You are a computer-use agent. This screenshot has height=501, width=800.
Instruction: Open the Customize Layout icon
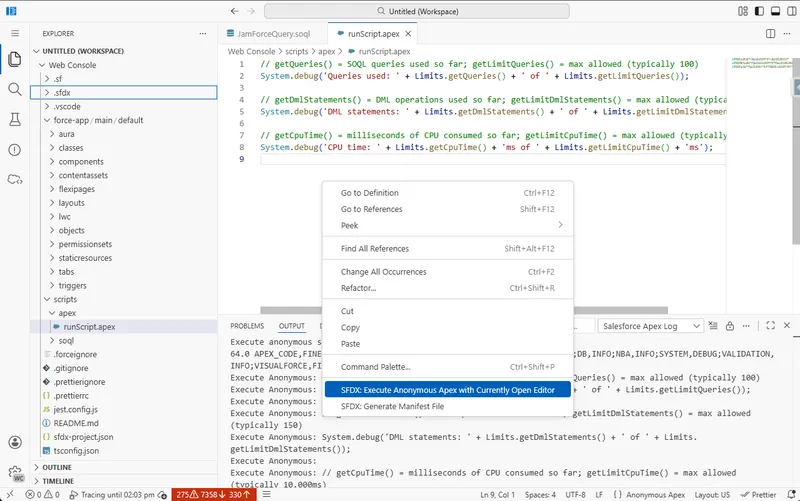click(x=743, y=11)
